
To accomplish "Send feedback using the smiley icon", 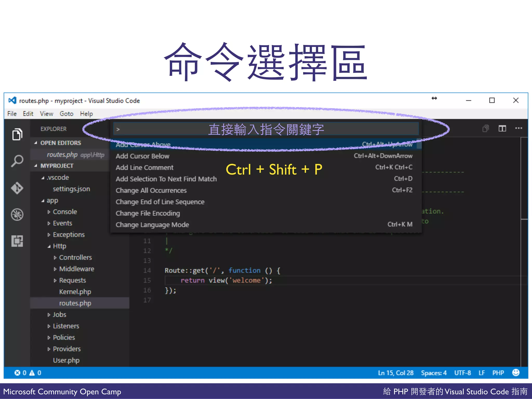I will (x=516, y=373).
